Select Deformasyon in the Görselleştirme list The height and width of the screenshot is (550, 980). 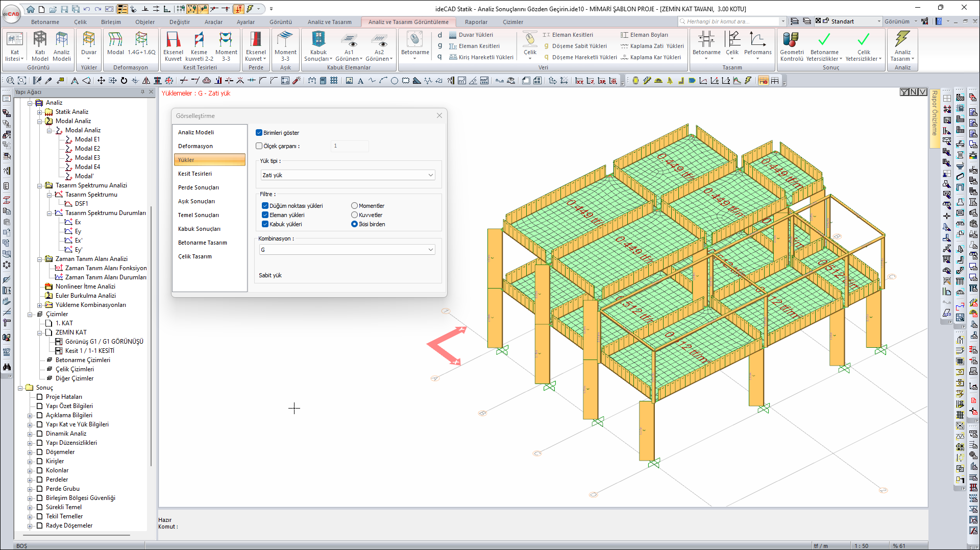[x=195, y=146]
